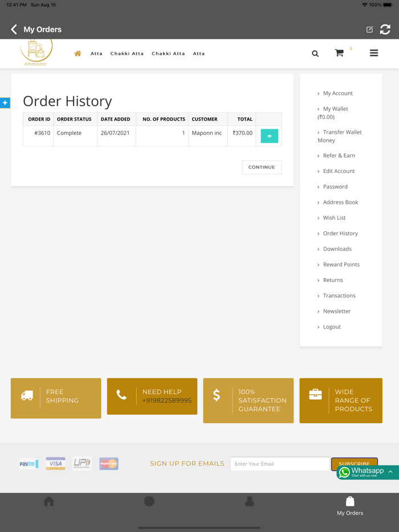Image resolution: width=399 pixels, height=532 pixels.
Task: Open the Reward Points sidebar link
Action: click(x=341, y=265)
